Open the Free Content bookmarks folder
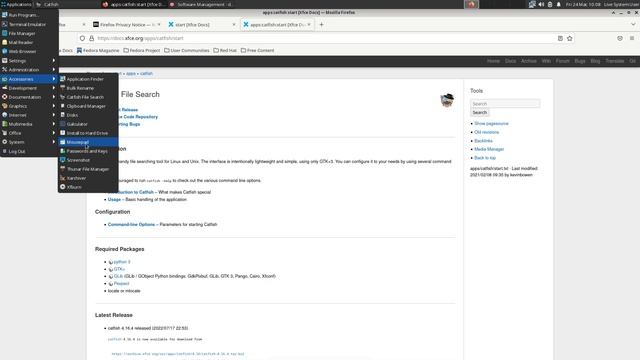Screen dimensions: 640x360 258,51
